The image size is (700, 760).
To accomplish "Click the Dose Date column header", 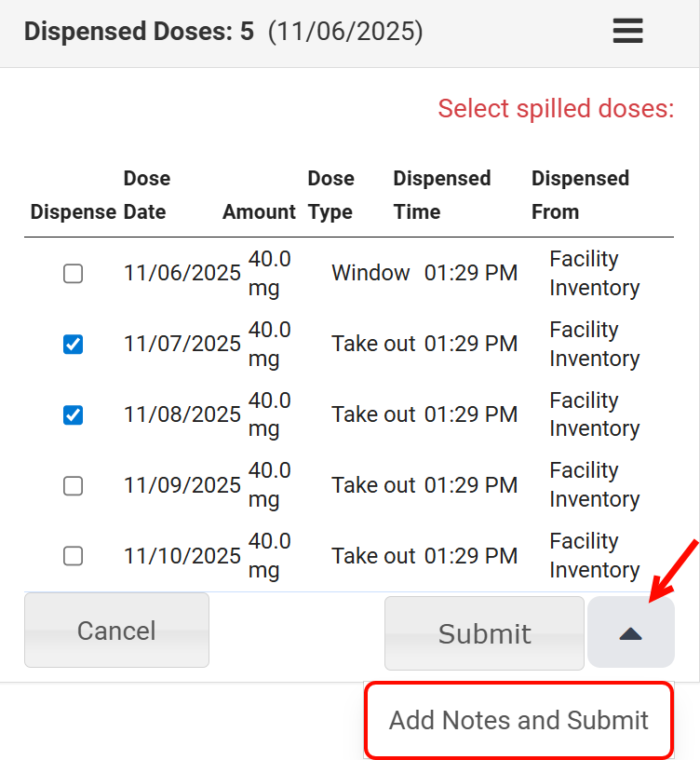I will (146, 195).
